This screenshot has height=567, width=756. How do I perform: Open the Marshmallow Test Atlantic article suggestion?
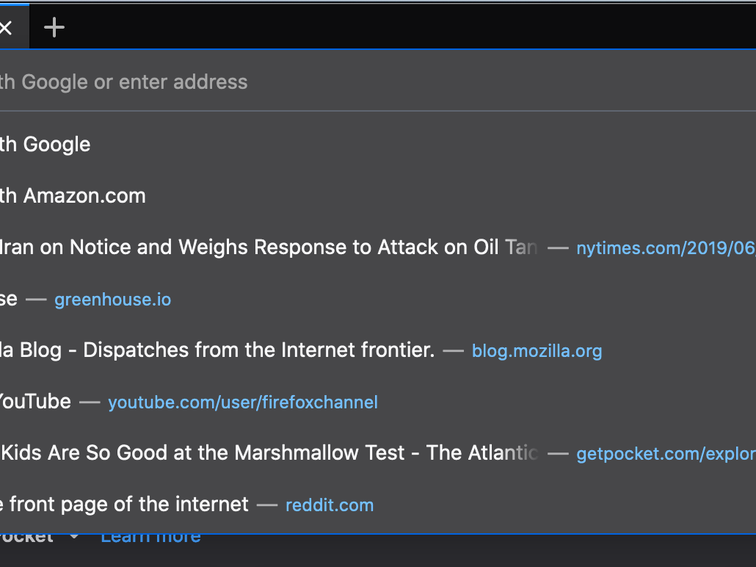pyautogui.click(x=270, y=453)
